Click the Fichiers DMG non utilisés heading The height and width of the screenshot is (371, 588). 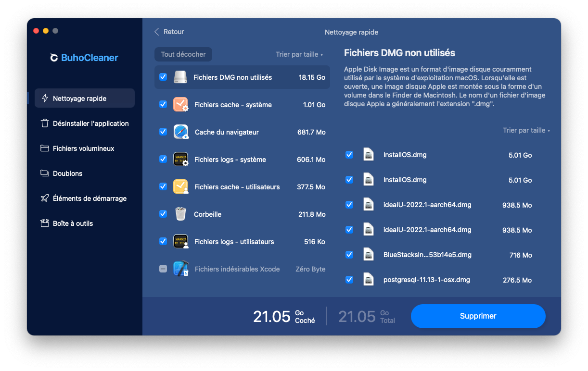[399, 53]
